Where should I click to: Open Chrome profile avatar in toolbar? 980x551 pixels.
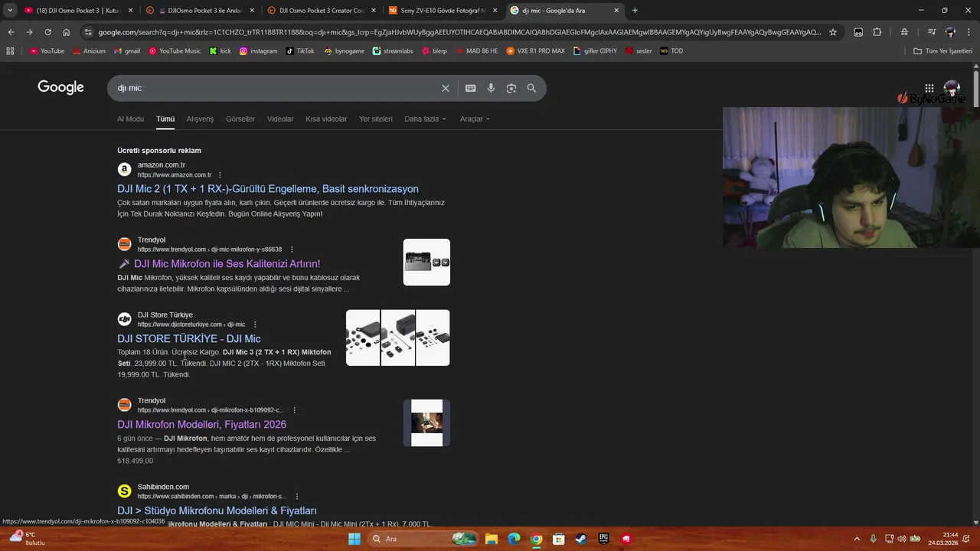point(950,32)
